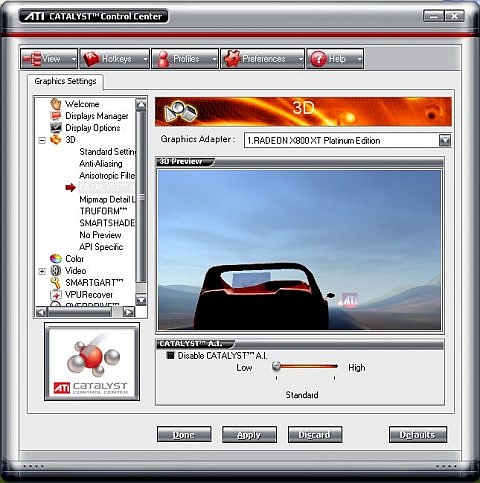Click the tree horizontal scroll left arrow
Screen dimensions: 480x483
41,312
